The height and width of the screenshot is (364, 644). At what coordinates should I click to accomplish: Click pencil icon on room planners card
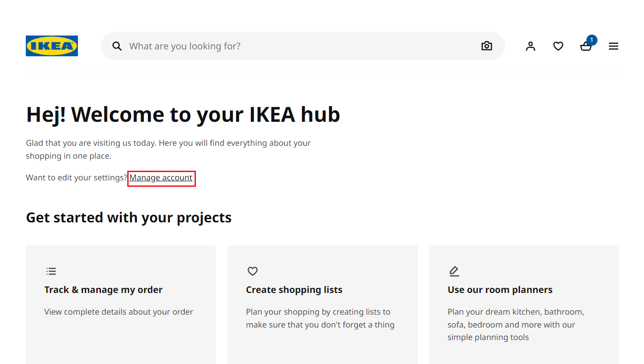coord(454,271)
